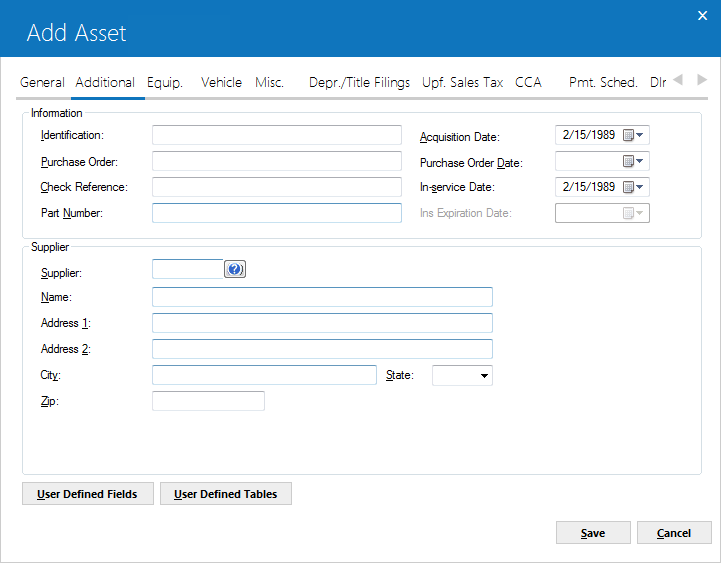Open the Acquisition Date calendar picker
This screenshot has width=721, height=563.
(x=633, y=135)
